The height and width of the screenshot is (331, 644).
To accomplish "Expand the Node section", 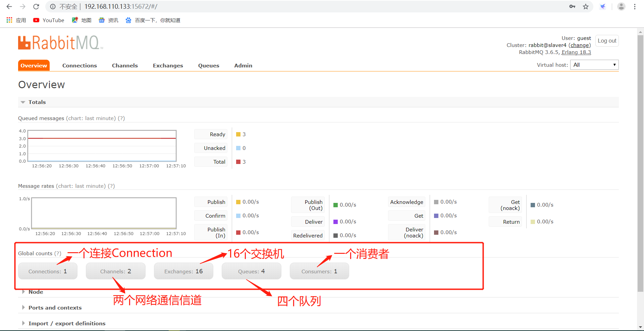I will 36,292.
